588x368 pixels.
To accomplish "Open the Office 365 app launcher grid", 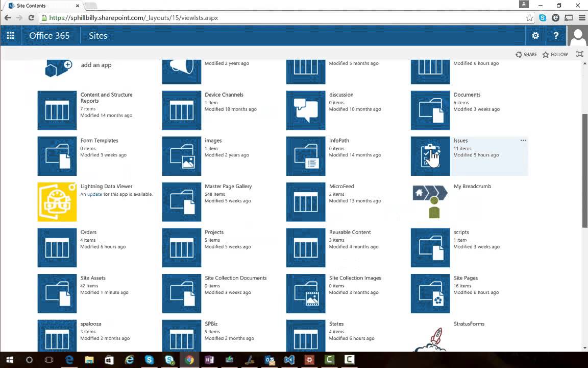I will click(11, 36).
